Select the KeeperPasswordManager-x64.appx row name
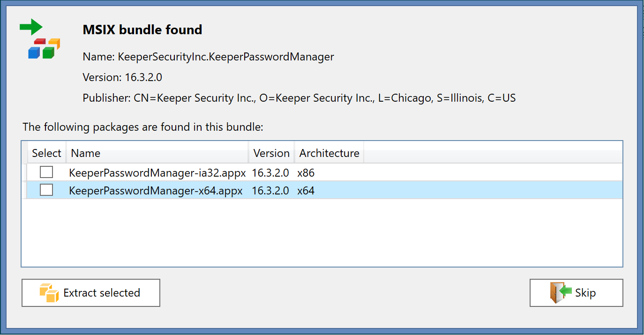 (x=156, y=191)
